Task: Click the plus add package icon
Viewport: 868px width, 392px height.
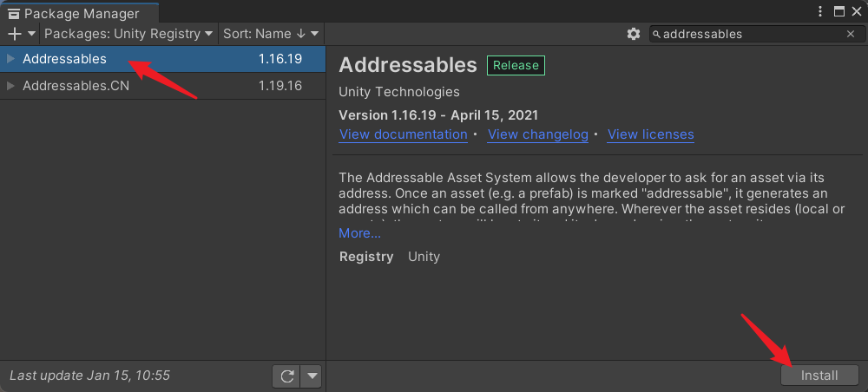Action: [15, 34]
